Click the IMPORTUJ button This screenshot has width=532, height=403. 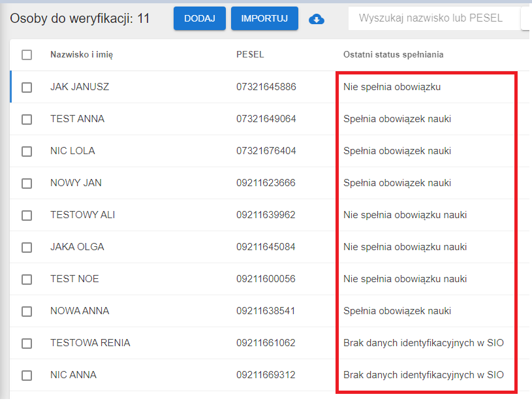(264, 18)
